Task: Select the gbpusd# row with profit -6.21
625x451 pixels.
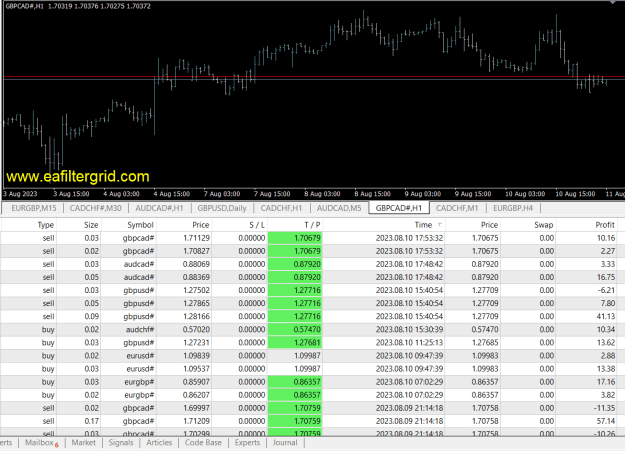Action: (309, 290)
